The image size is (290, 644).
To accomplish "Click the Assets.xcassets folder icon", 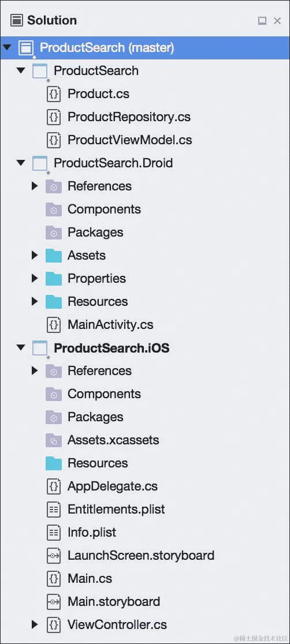I will pyautogui.click(x=54, y=440).
